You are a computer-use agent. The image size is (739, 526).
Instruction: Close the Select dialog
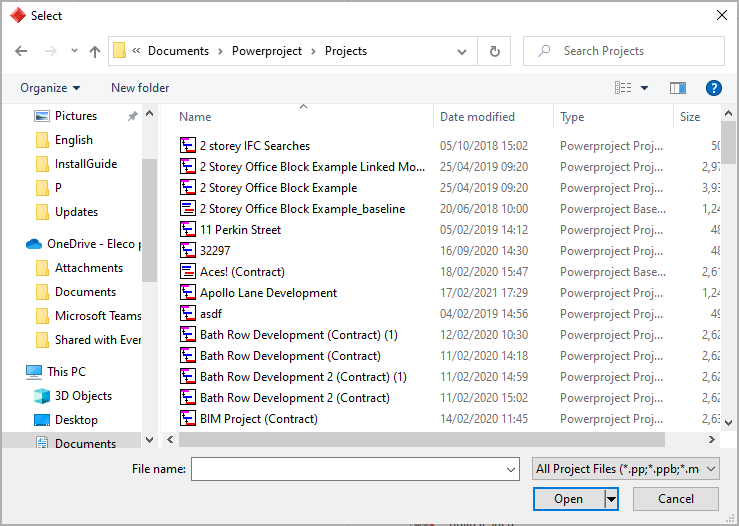click(722, 15)
